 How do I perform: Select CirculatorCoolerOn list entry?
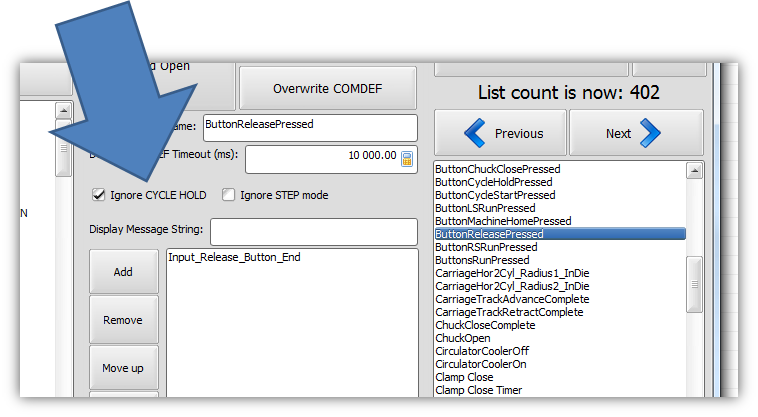click(482, 364)
